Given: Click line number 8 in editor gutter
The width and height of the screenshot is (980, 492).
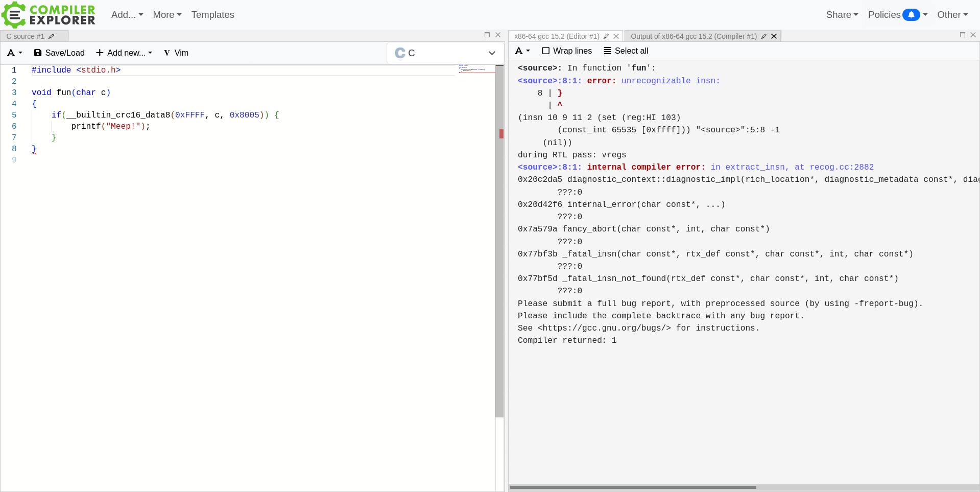Looking at the screenshot, I should pos(14,149).
